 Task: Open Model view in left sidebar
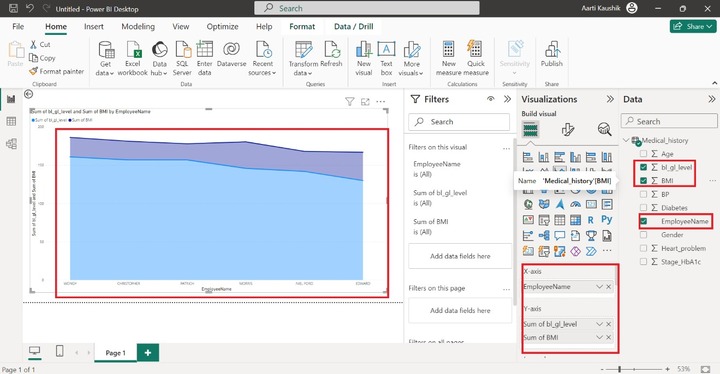pyautogui.click(x=11, y=144)
